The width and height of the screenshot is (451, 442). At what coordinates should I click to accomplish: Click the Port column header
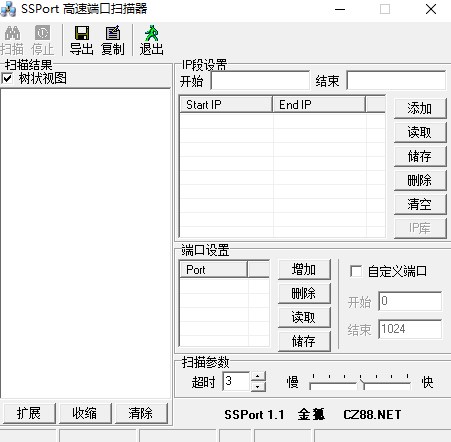coord(213,269)
